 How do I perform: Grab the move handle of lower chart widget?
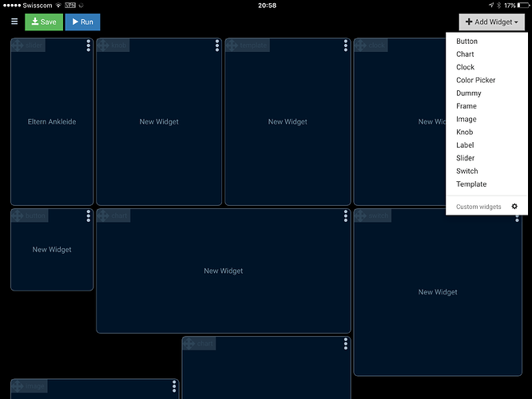[x=189, y=344]
